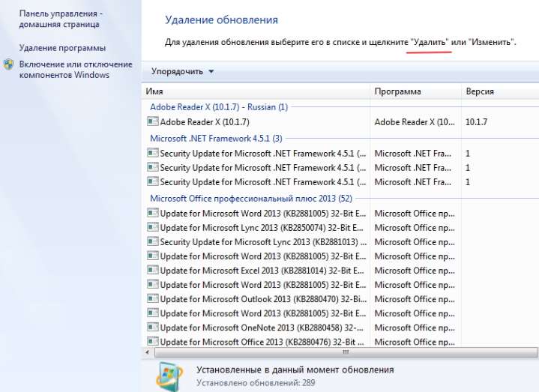Open the Панель управления домашняя страница link
539x392 pixels.
[61, 19]
